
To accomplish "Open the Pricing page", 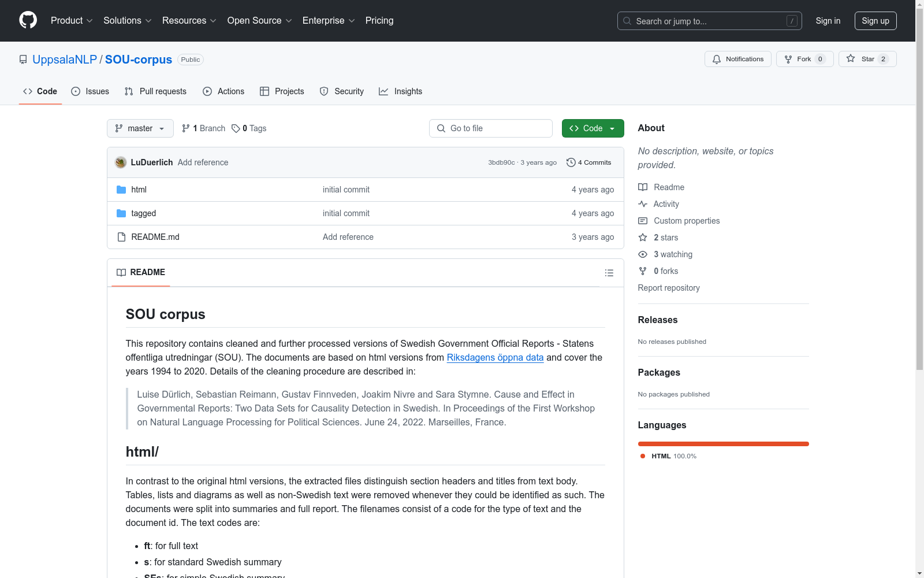I will [x=379, y=20].
